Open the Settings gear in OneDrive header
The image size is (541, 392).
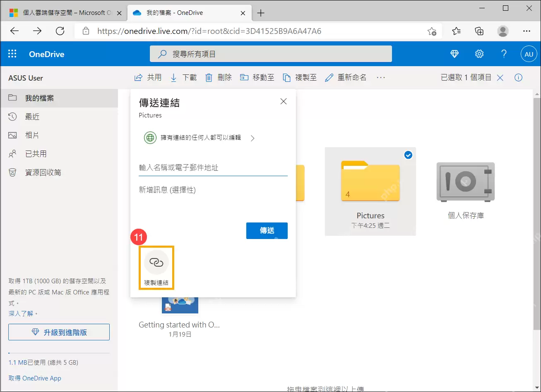pos(479,54)
